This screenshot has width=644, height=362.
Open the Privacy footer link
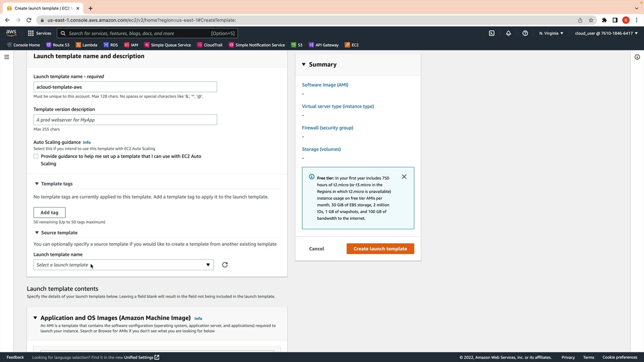(x=568, y=357)
